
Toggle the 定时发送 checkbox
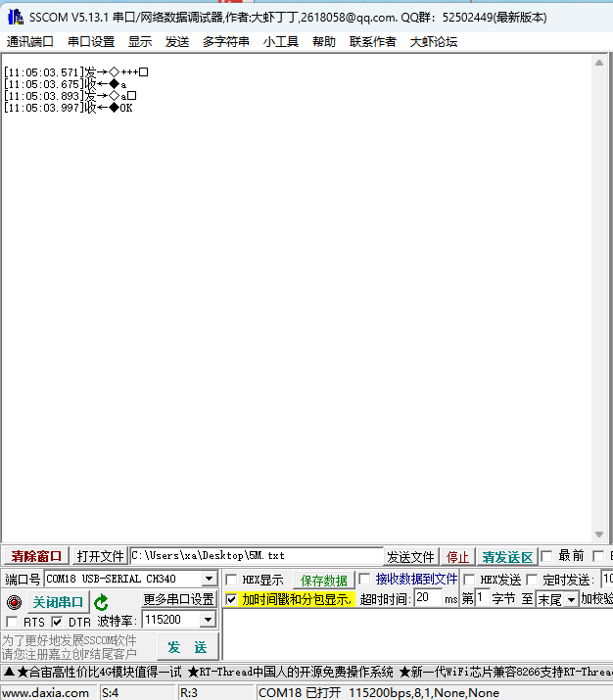click(532, 580)
